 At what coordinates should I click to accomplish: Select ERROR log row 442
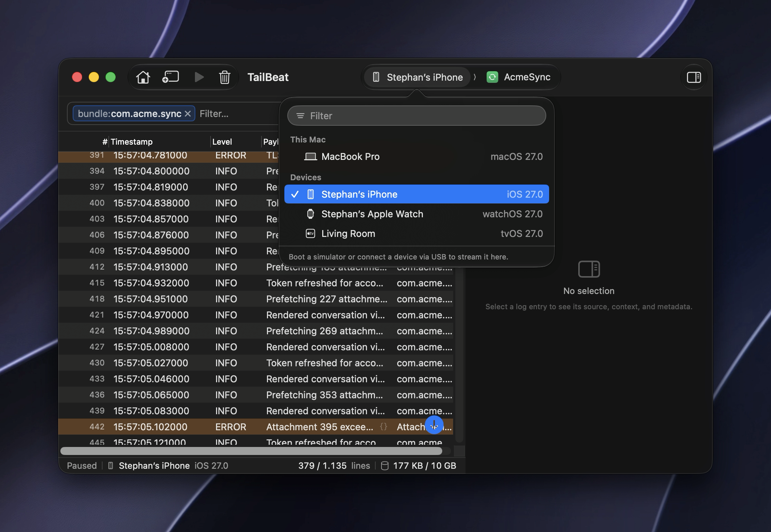256,427
